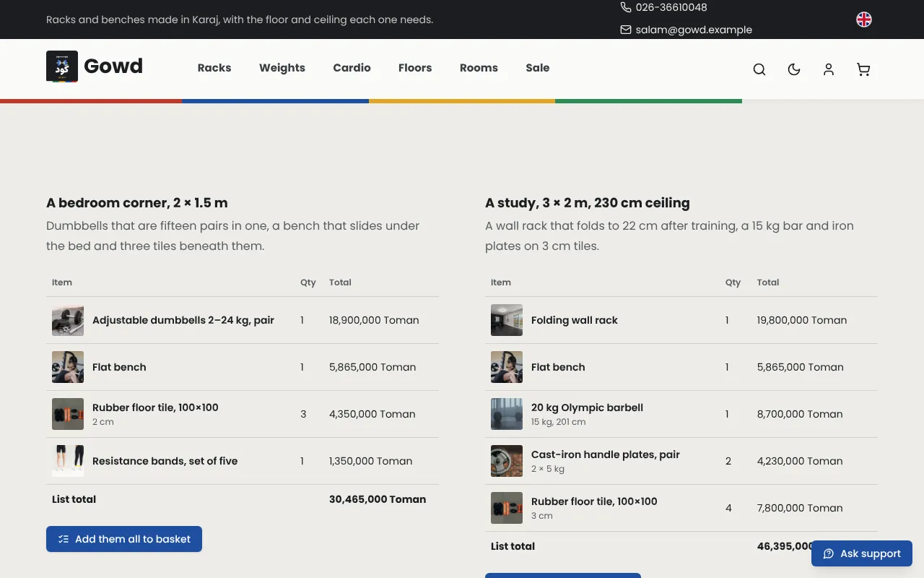Open the search icon in header
The width and height of the screenshot is (924, 578).
pos(759,69)
